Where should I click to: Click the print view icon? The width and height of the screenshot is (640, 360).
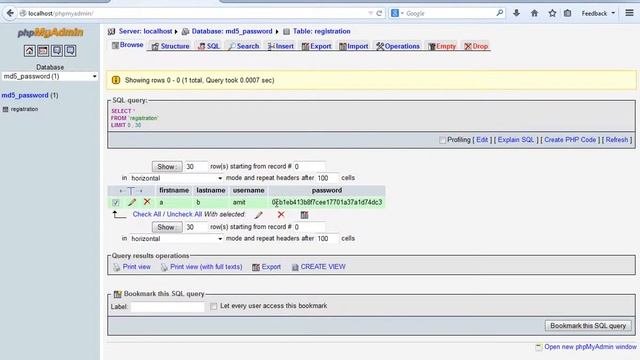click(117, 267)
